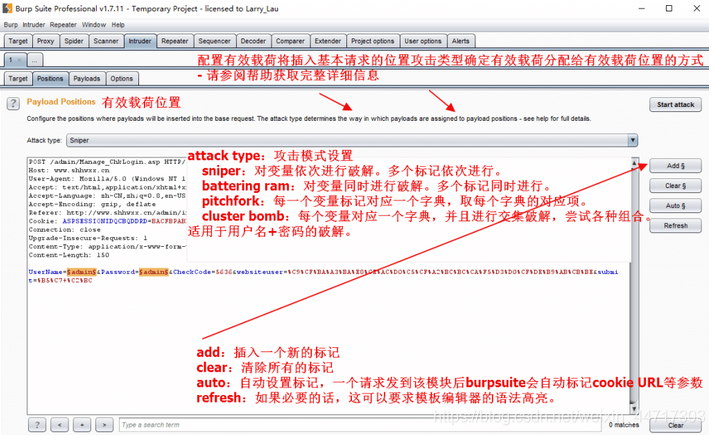Screen dimensions: 715x435
Task: Click the Referer header line
Action: 107,213
